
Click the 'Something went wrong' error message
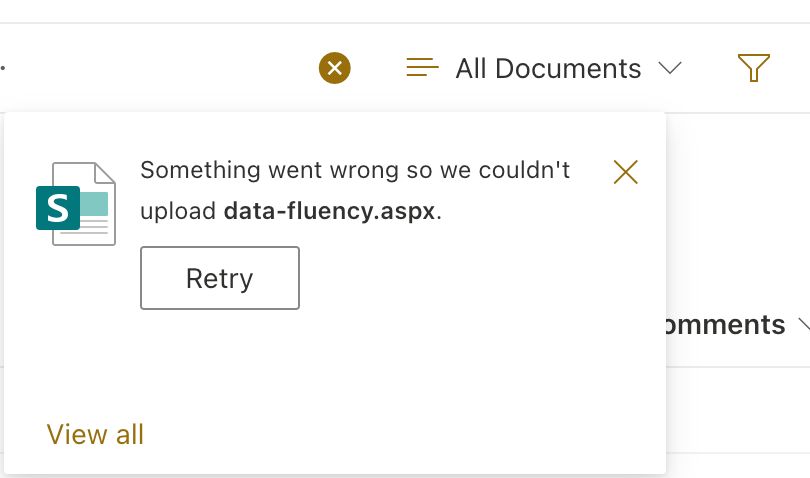[355, 190]
